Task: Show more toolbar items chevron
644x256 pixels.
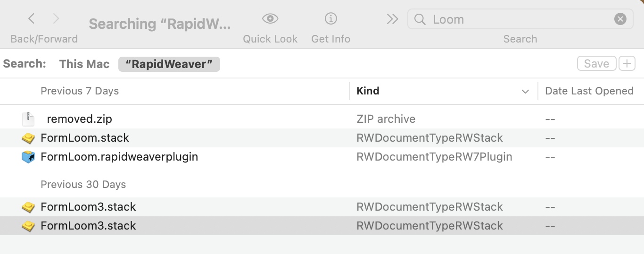Action: [392, 19]
